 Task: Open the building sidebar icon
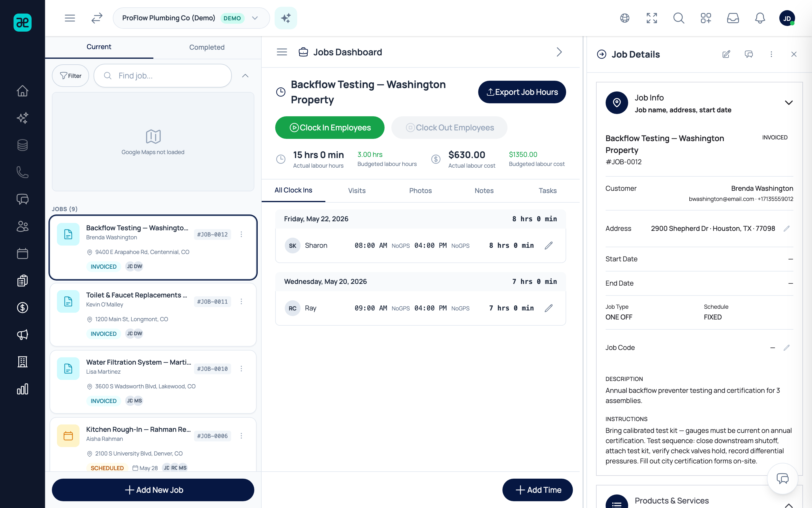(23, 362)
